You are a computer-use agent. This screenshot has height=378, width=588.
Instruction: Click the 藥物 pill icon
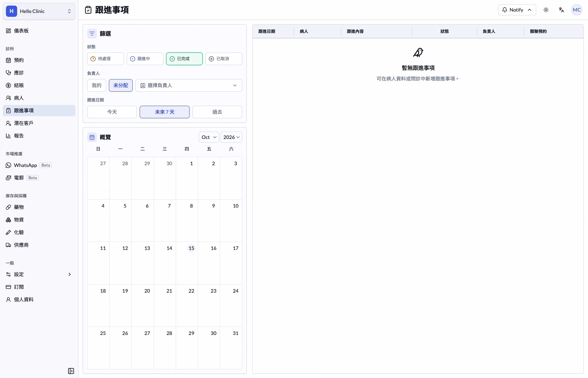click(x=8, y=207)
